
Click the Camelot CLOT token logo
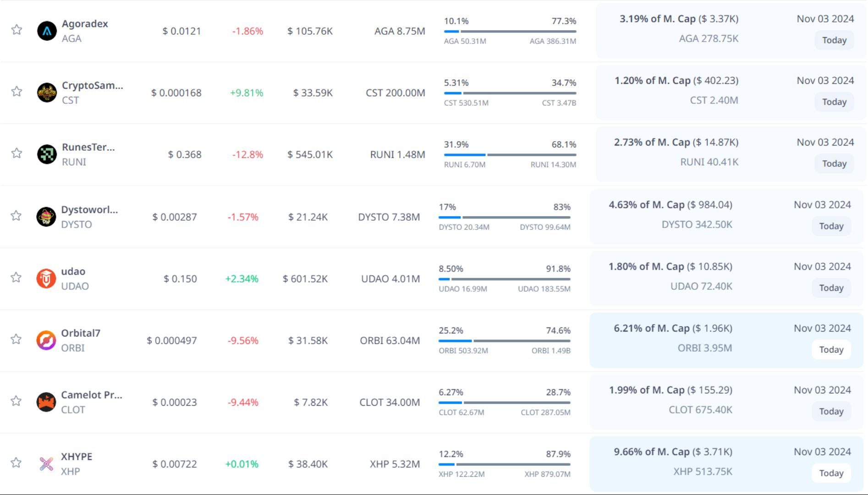click(x=46, y=403)
